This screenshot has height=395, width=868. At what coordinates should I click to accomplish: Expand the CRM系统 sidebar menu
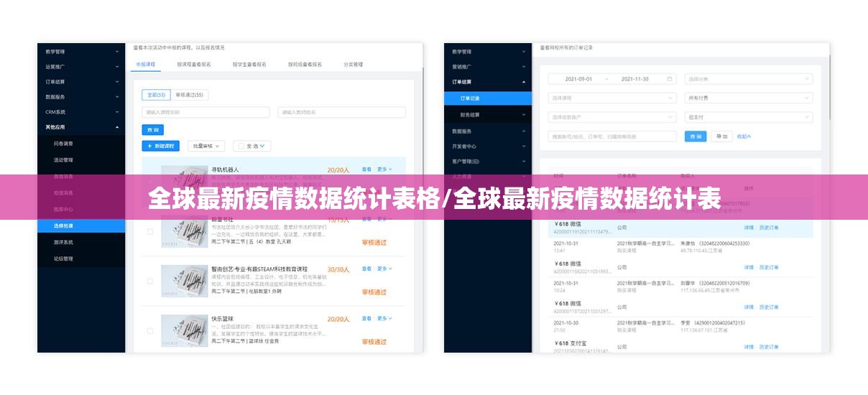[x=81, y=112]
